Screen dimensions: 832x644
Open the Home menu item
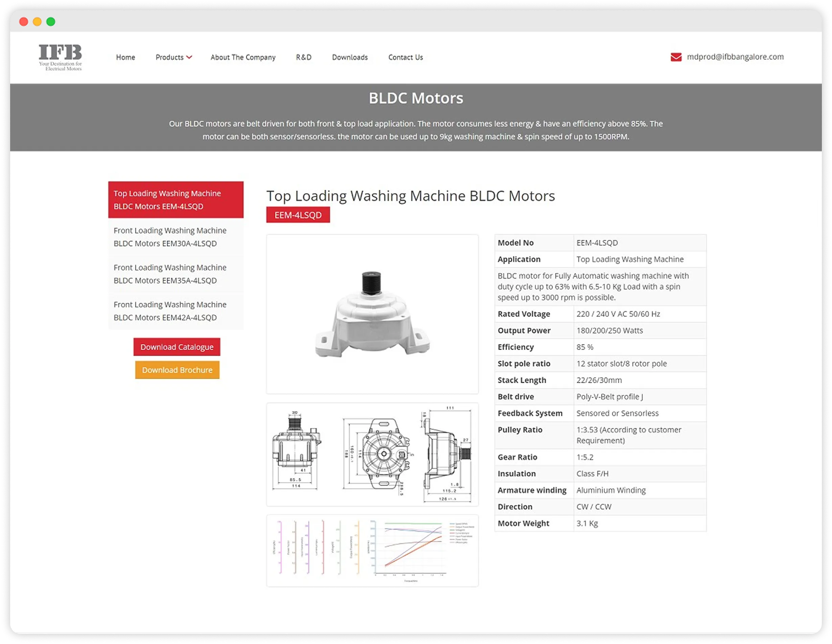(126, 57)
